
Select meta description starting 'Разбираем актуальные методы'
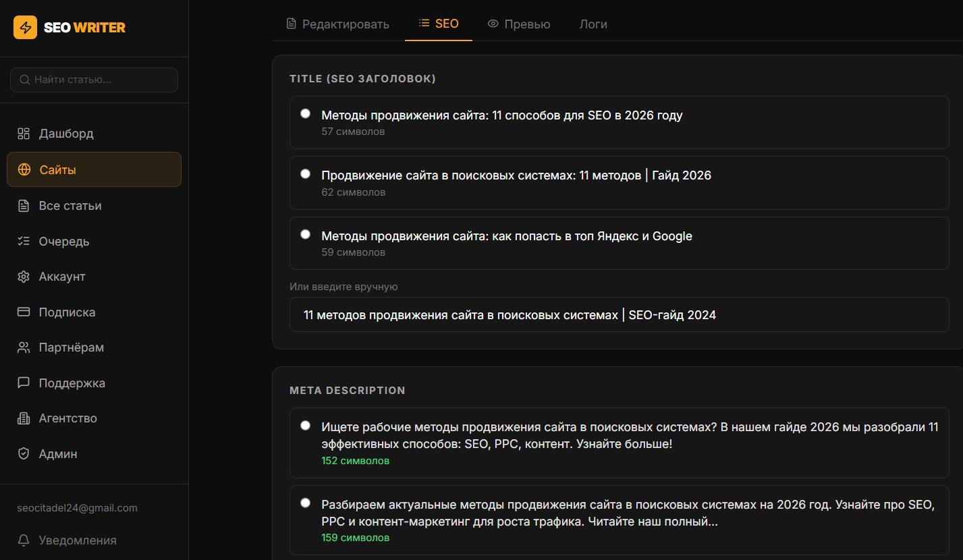[306, 503]
